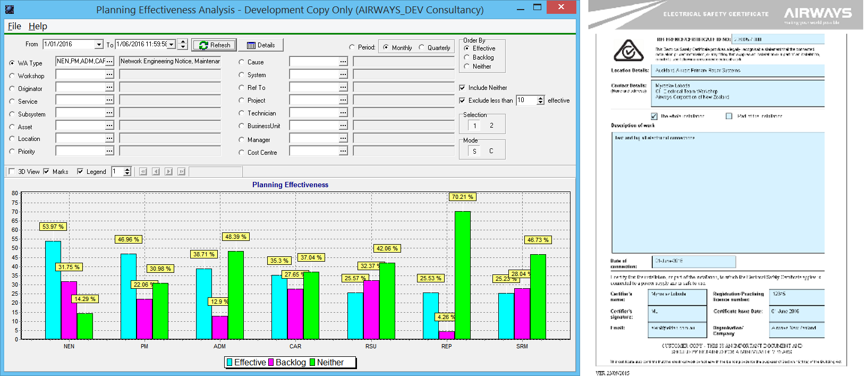Viewport: 868px width, 376px height.
Task: Open BusinessUnit lookup ellipsis button
Action: (343, 126)
